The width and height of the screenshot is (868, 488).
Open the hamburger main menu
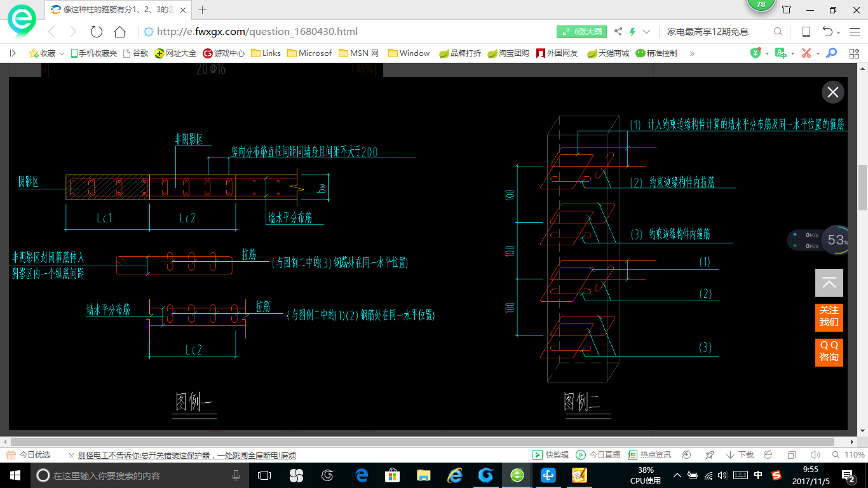[853, 32]
